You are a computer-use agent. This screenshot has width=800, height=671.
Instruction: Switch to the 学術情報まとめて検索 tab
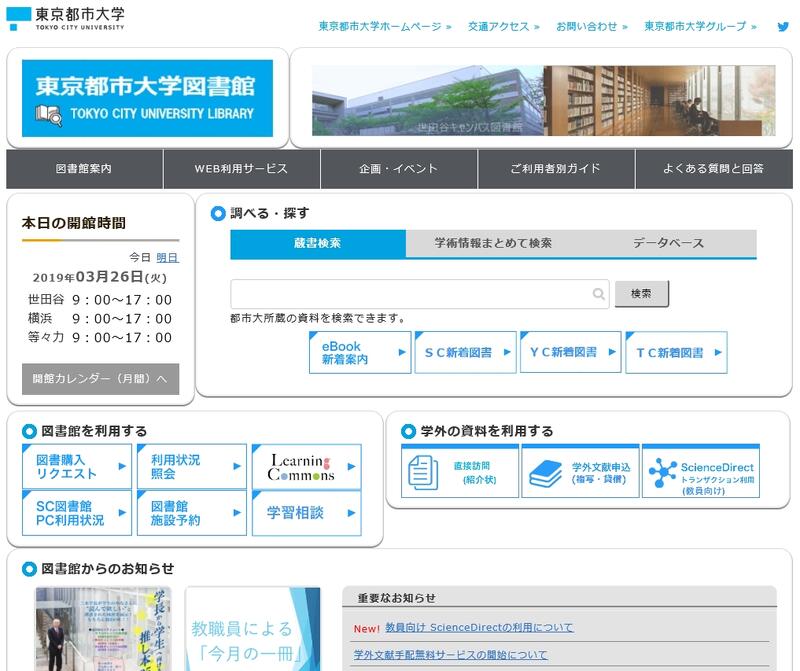click(493, 243)
